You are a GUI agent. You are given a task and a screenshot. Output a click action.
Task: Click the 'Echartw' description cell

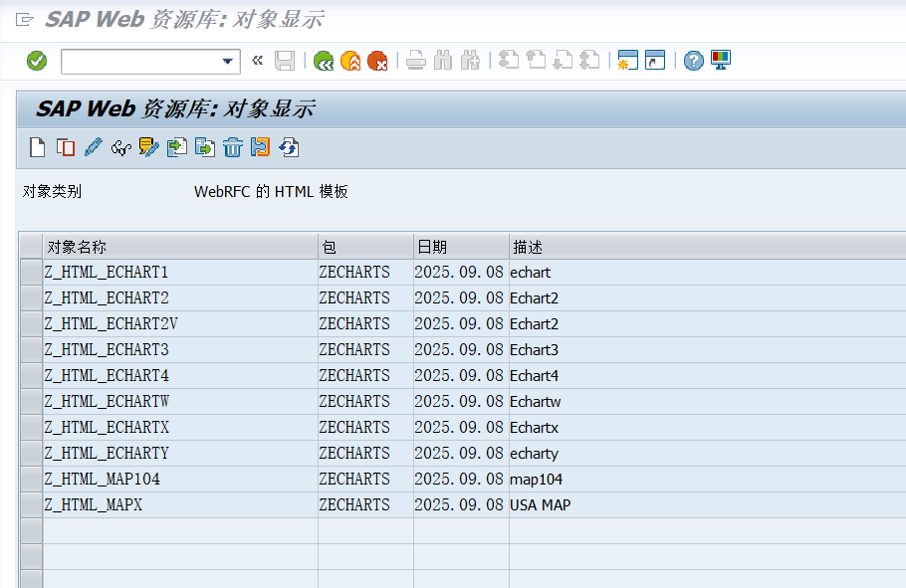(707, 401)
